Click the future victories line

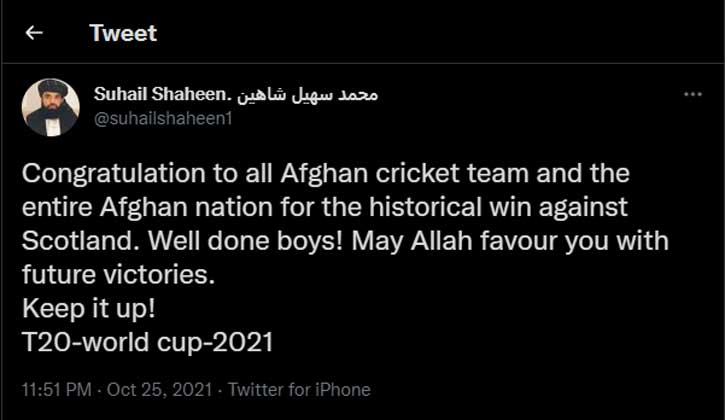[118, 275]
